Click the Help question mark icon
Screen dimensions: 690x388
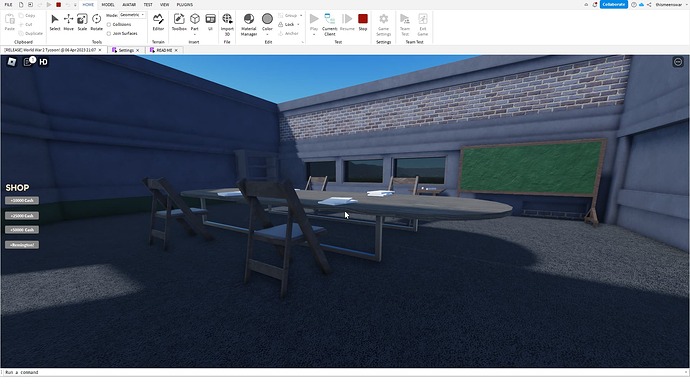(634, 4)
